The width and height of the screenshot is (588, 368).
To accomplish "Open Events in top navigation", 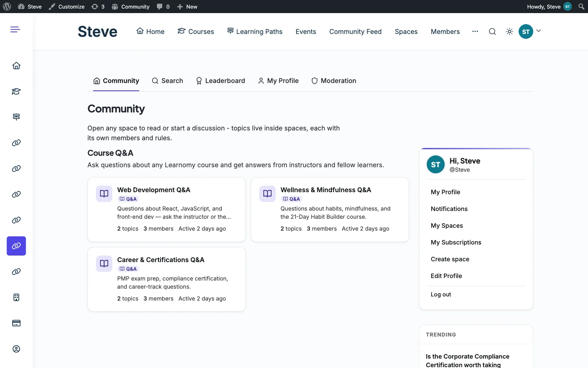I will (306, 31).
